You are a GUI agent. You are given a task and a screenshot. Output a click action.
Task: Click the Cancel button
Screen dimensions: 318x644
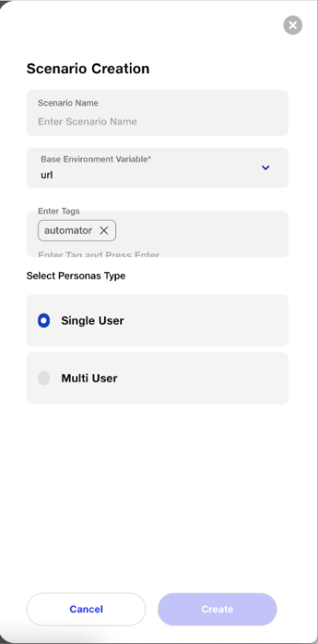click(x=86, y=609)
